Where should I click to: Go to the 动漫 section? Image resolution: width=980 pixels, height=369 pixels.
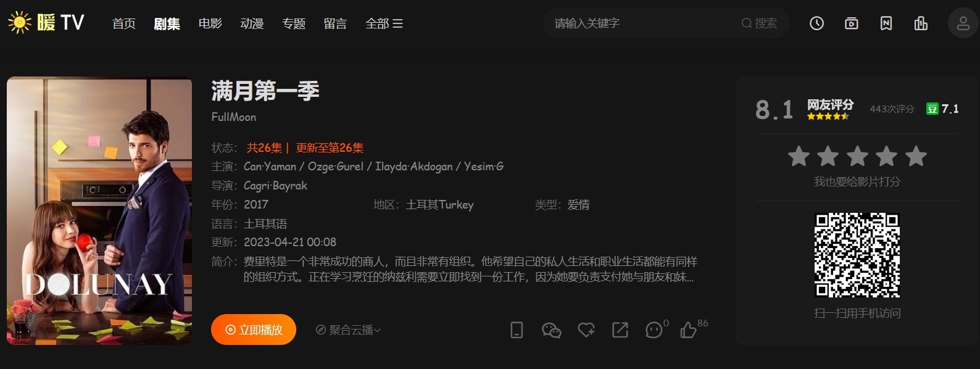click(252, 23)
